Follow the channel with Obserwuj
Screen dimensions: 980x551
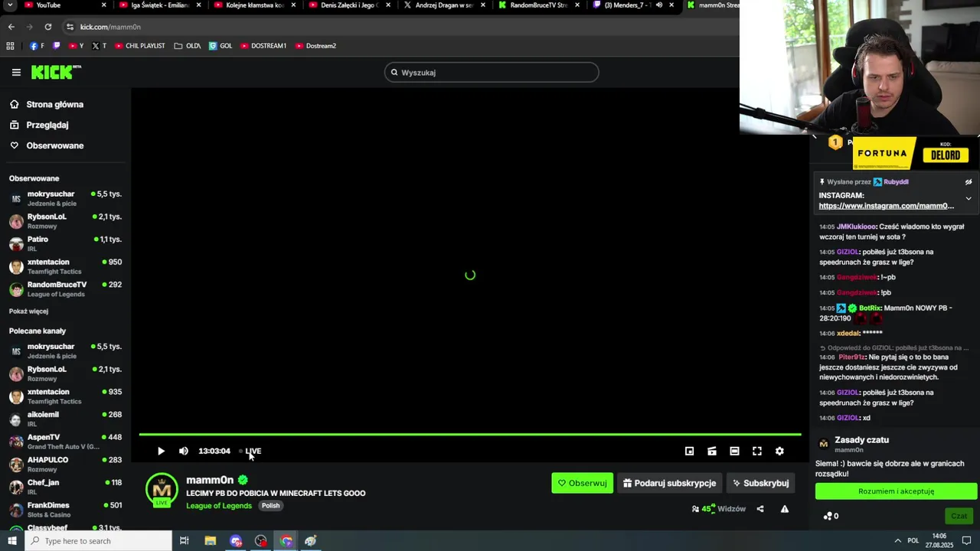[582, 483]
